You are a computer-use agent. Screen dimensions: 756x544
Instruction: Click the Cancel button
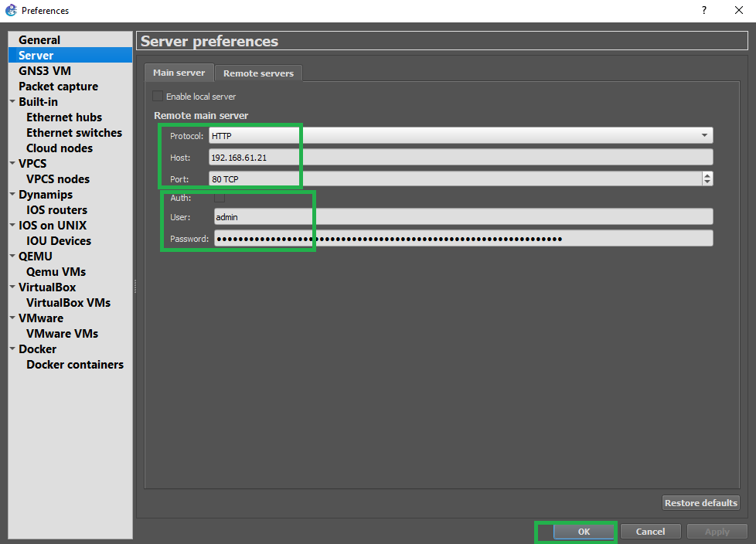650,532
